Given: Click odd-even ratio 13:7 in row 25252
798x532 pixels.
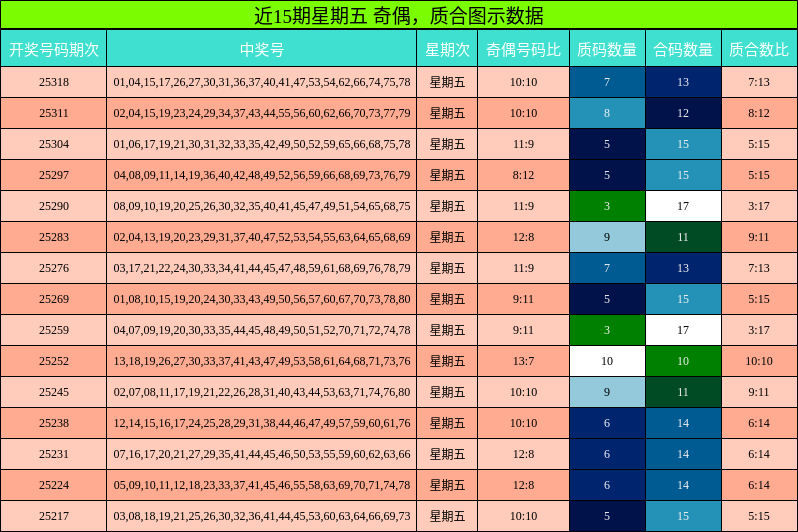Looking at the screenshot, I should (x=523, y=361).
